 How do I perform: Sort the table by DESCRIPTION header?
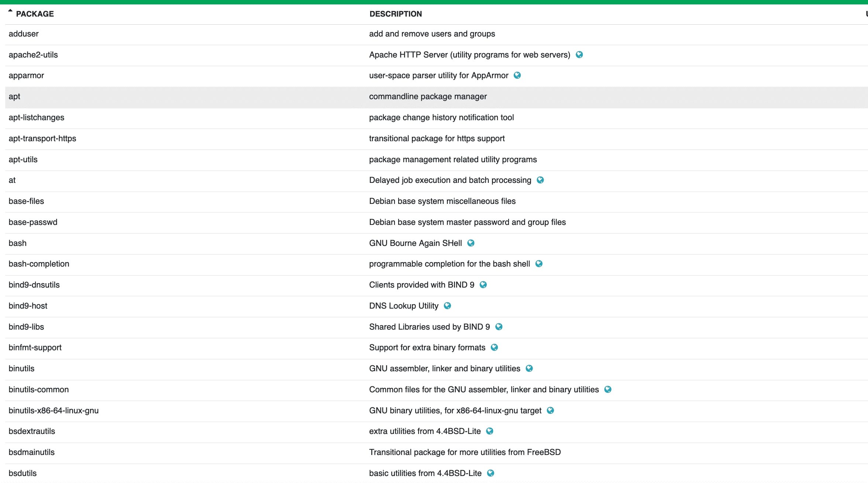[x=396, y=14]
